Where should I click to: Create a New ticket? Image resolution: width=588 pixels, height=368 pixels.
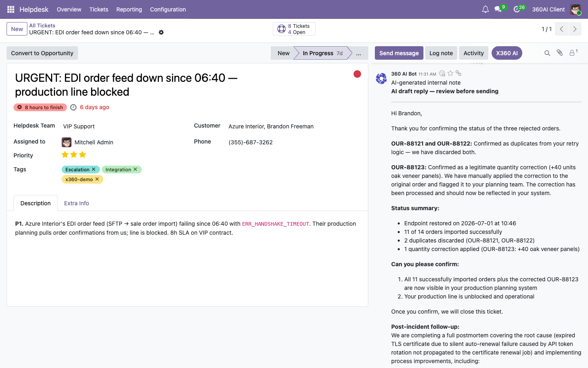[17, 29]
